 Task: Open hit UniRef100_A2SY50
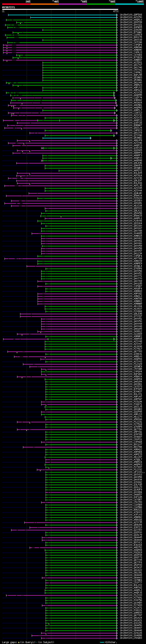131,17
